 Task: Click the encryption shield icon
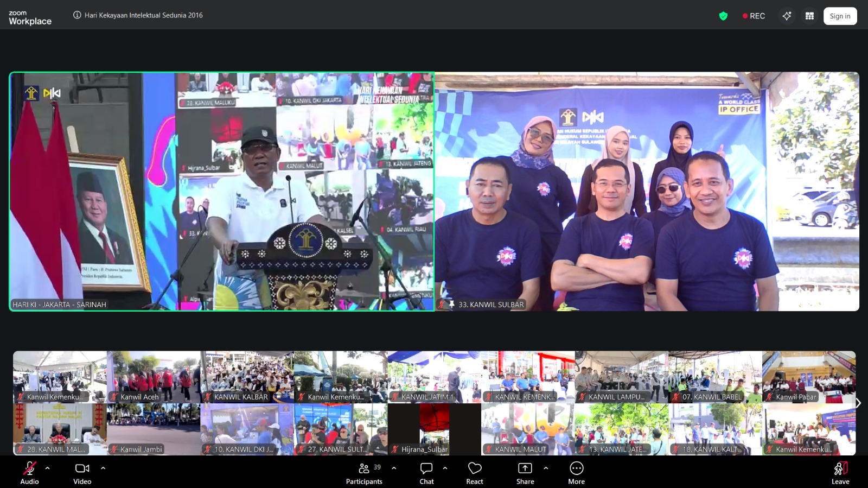pos(723,16)
